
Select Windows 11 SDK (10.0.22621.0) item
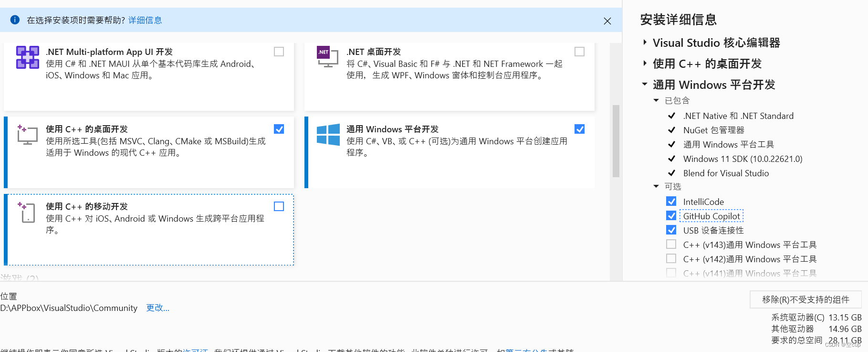743,159
